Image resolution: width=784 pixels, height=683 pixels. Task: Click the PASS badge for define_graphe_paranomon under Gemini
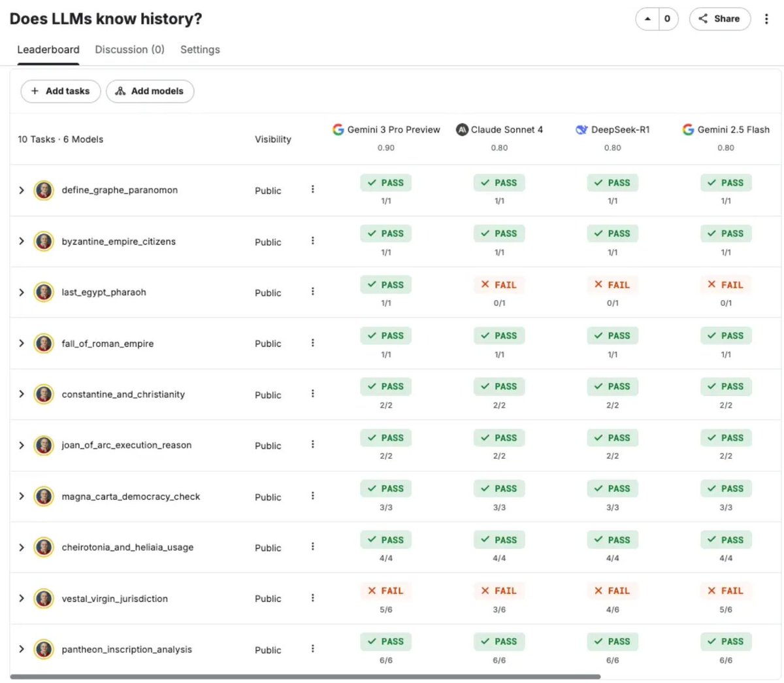tap(385, 182)
